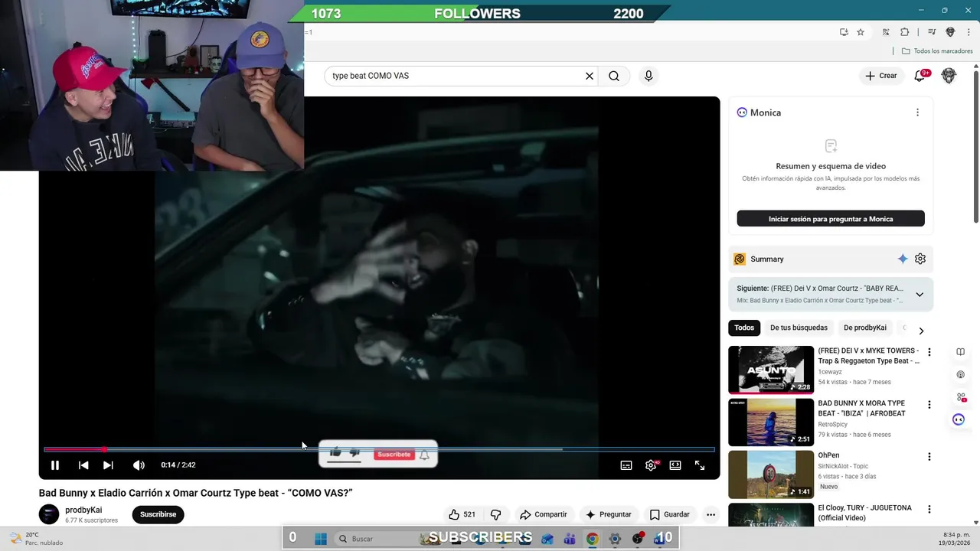The height and width of the screenshot is (551, 980).
Task: Click the Guardar button
Action: 669,514
